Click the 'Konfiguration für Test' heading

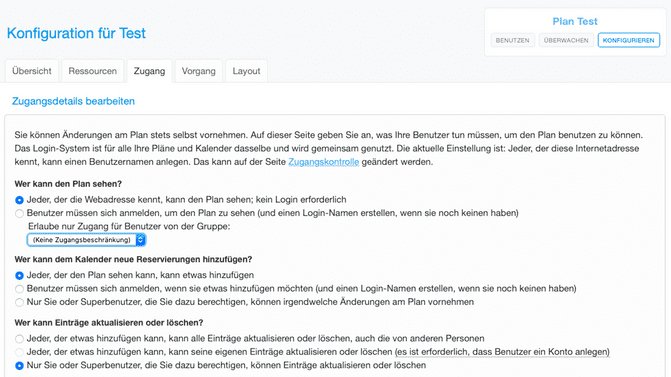click(76, 33)
